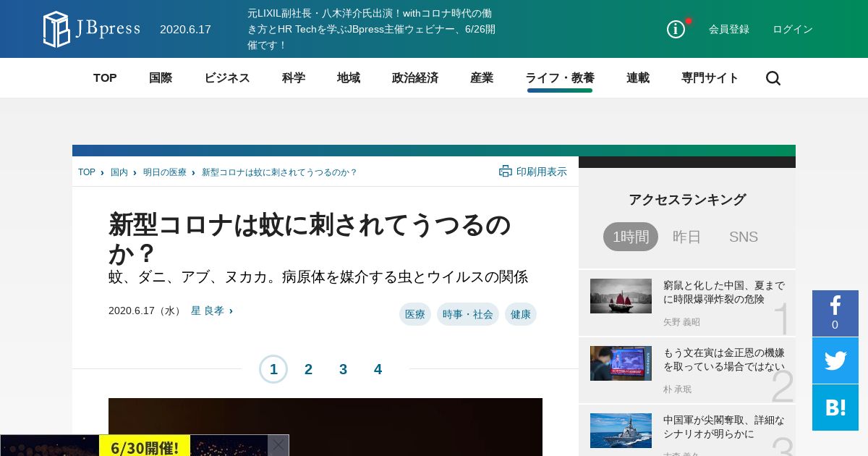Open the 産業 section
Image resolution: width=868 pixels, height=456 pixels.
coord(482,78)
